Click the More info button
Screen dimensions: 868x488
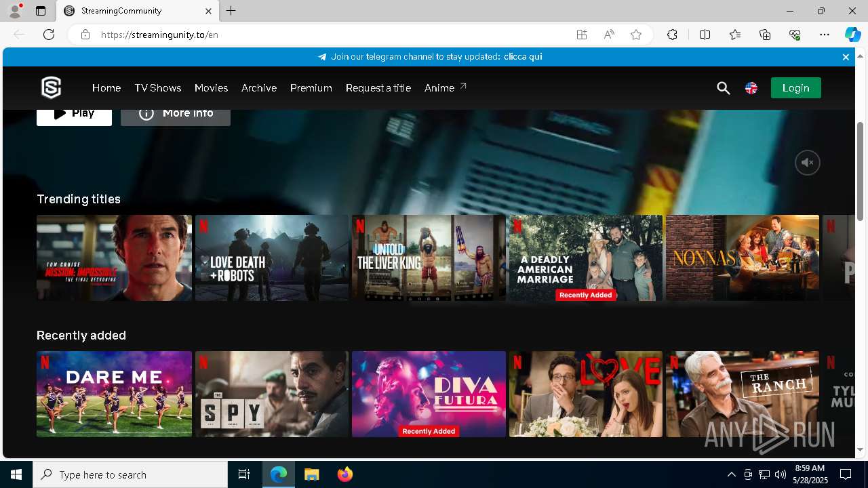pyautogui.click(x=176, y=117)
